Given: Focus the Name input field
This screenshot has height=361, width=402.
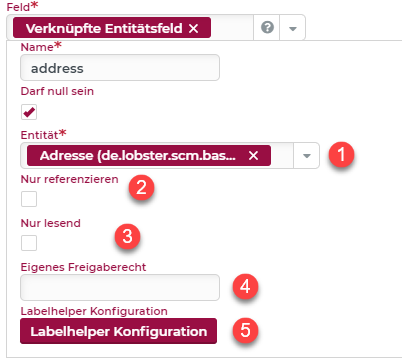Looking at the screenshot, I should click(120, 68).
